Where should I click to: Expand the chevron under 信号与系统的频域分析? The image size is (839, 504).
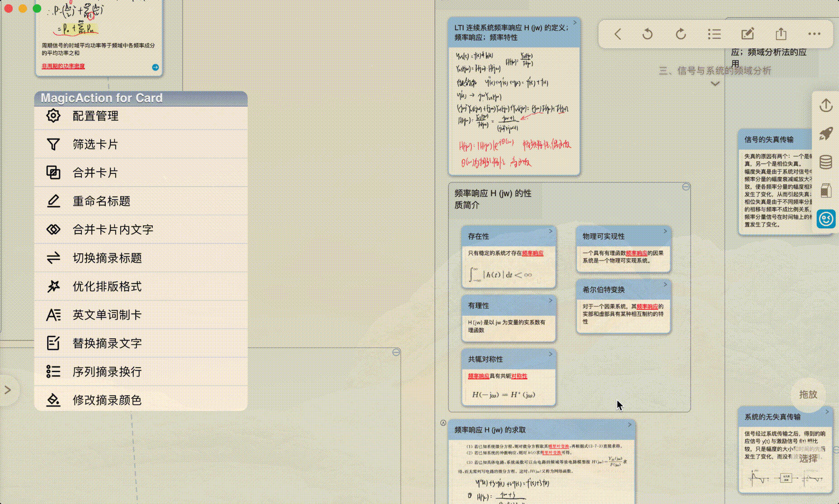715,84
